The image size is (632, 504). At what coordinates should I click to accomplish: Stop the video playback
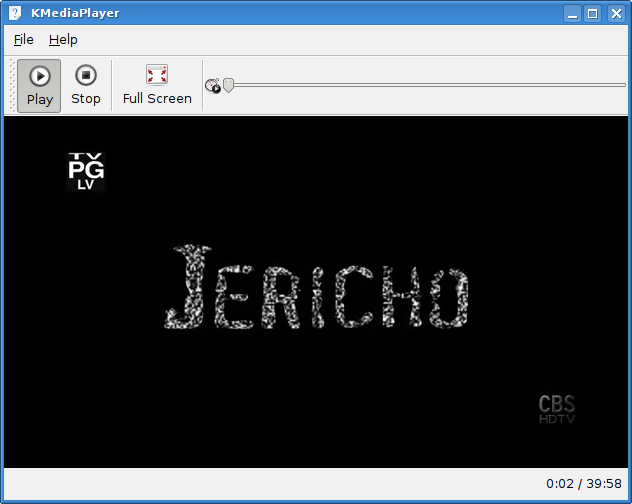click(x=86, y=86)
